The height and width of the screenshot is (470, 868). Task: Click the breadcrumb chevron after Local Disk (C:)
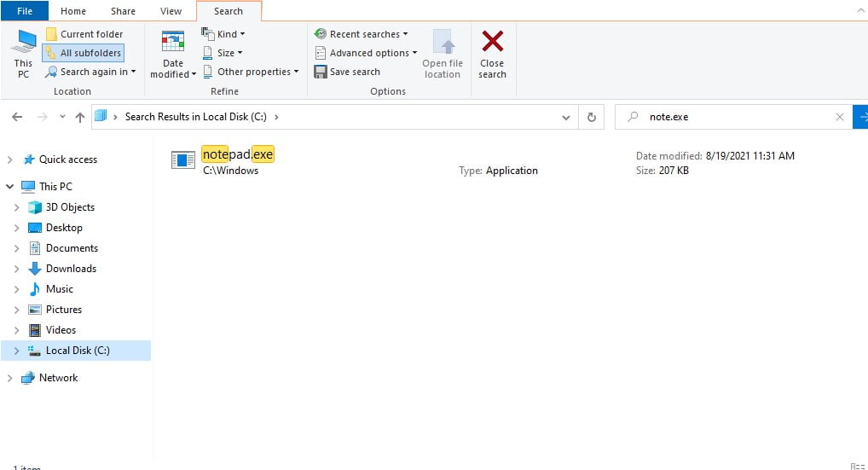[x=276, y=117]
